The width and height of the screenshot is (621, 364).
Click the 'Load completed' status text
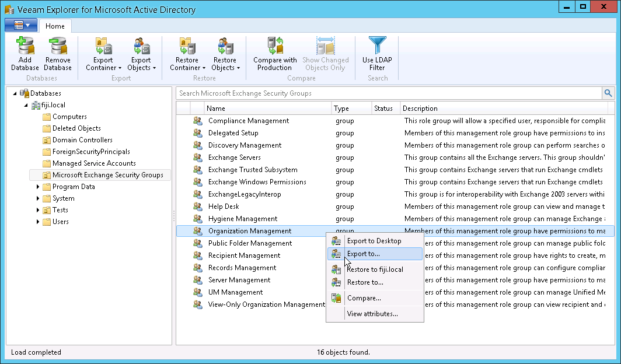coord(36,352)
